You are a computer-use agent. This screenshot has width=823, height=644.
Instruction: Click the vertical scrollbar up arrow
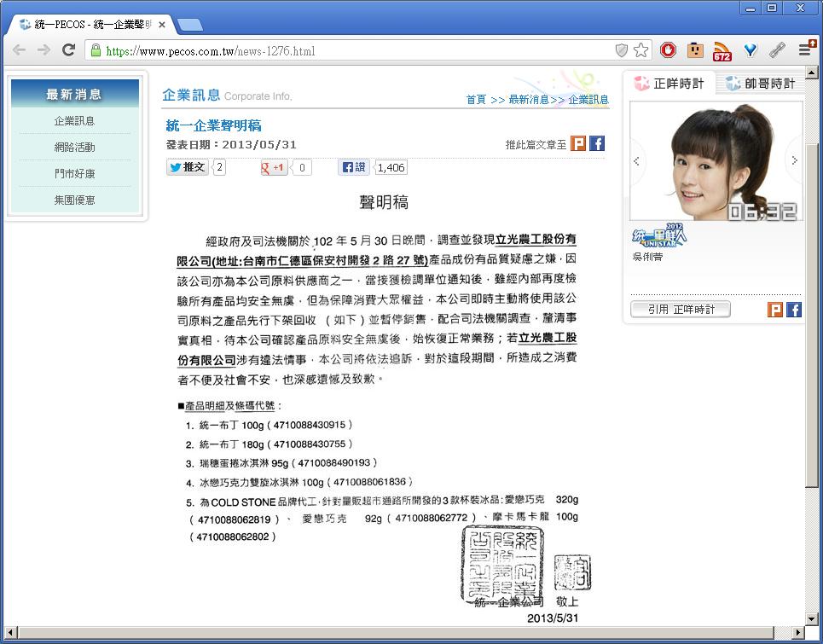811,73
